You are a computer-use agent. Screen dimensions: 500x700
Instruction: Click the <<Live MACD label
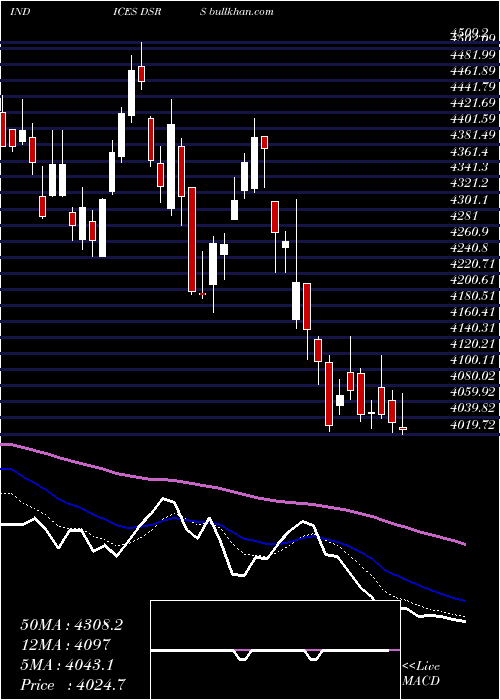point(421,674)
